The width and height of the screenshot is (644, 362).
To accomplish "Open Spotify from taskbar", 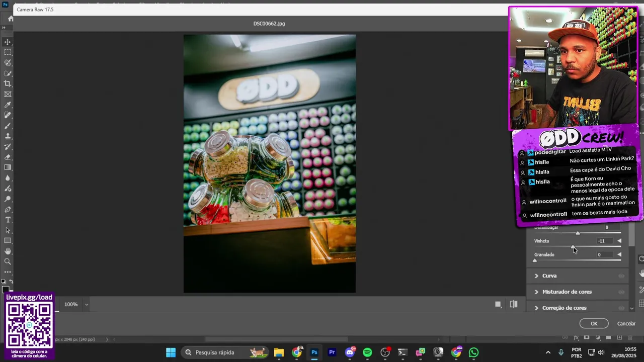I will (367, 352).
